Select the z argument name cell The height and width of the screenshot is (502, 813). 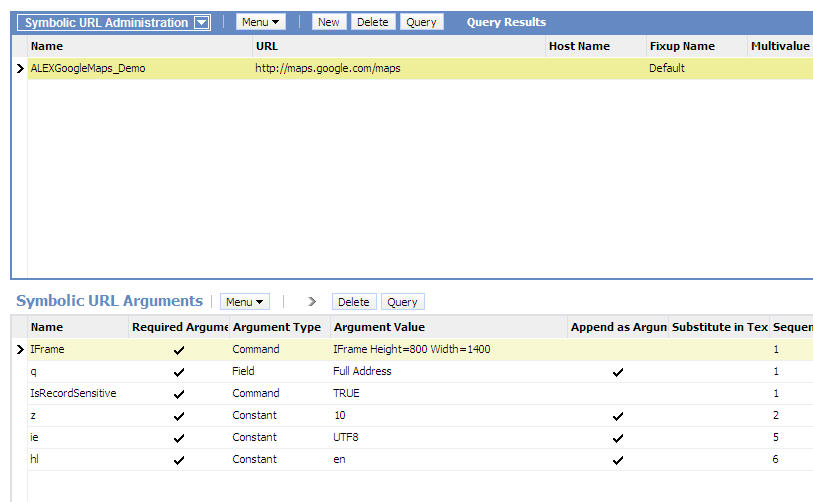[78, 415]
